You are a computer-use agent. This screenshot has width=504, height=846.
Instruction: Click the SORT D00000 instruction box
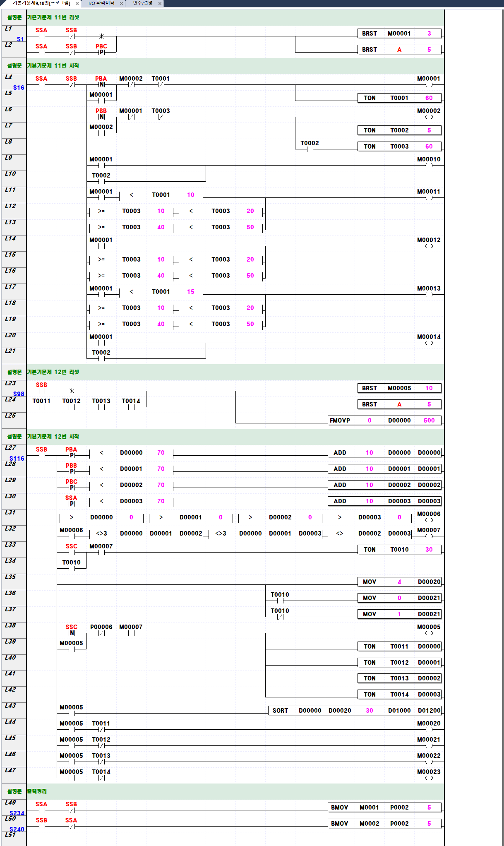point(355,711)
